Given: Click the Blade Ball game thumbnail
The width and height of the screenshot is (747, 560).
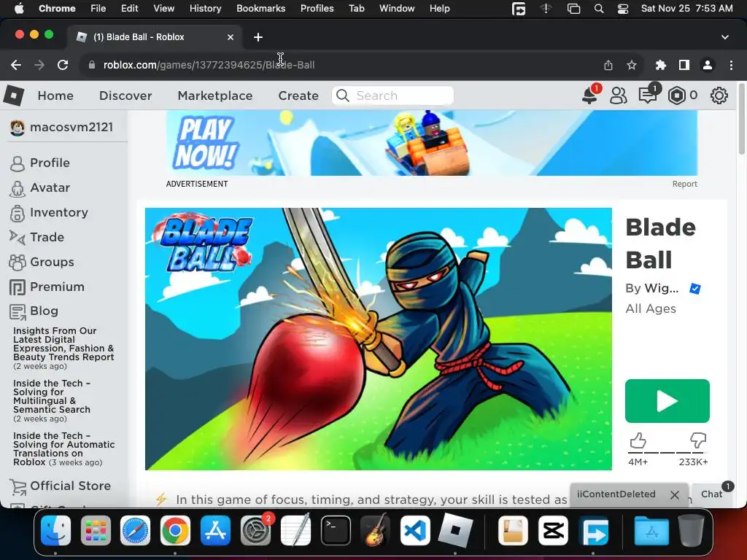Looking at the screenshot, I should click(x=379, y=339).
